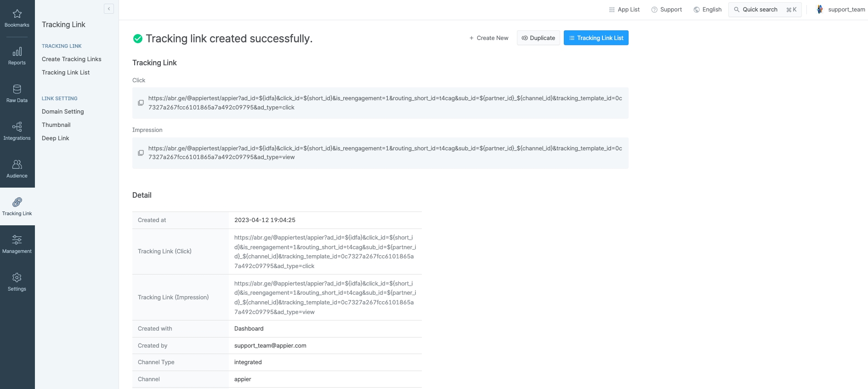Copy the Click tracking link
The image size is (868, 389).
[x=141, y=103]
